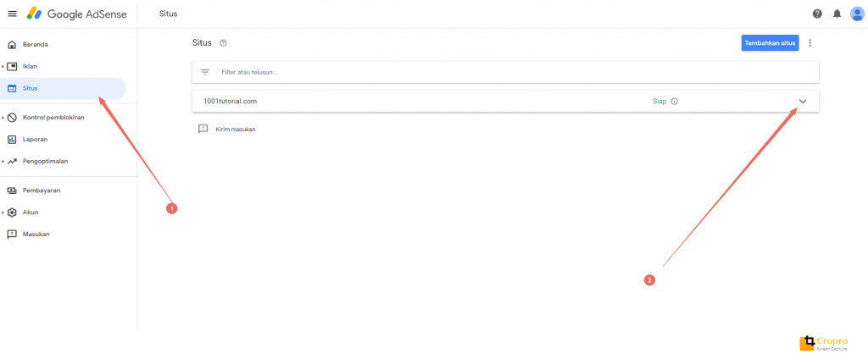The height and width of the screenshot is (359, 868).
Task: Click the Kirim masukan feedback icon
Action: 203,129
